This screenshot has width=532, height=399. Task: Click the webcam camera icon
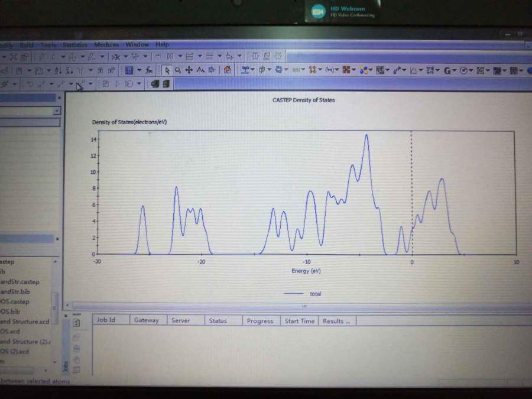tap(318, 12)
